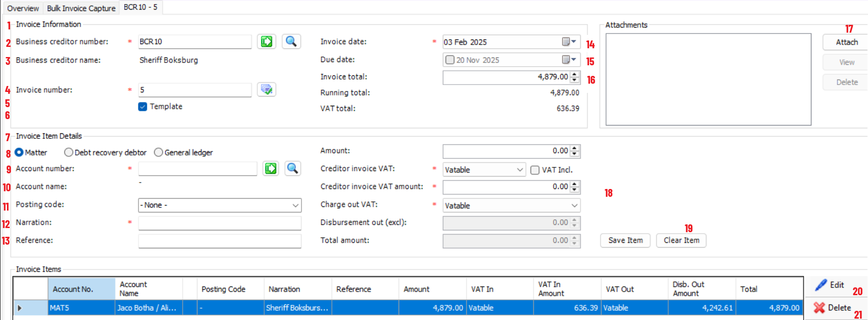Screen dimensions: 868x320
Task: Open magnifier search for Business creditor number
Action: (291, 41)
